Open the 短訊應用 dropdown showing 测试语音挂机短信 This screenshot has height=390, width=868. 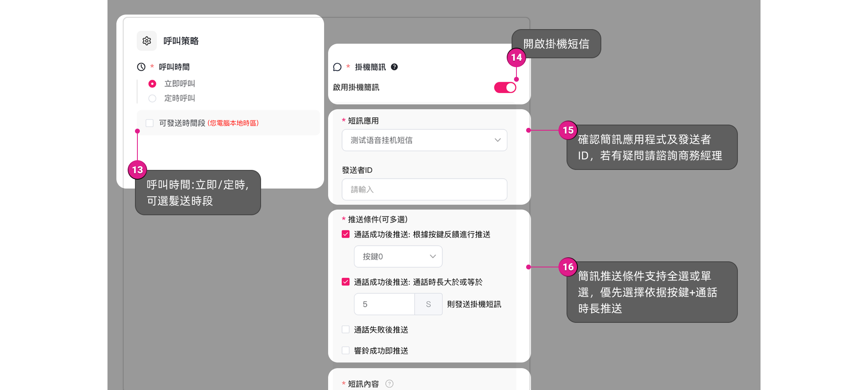point(424,140)
